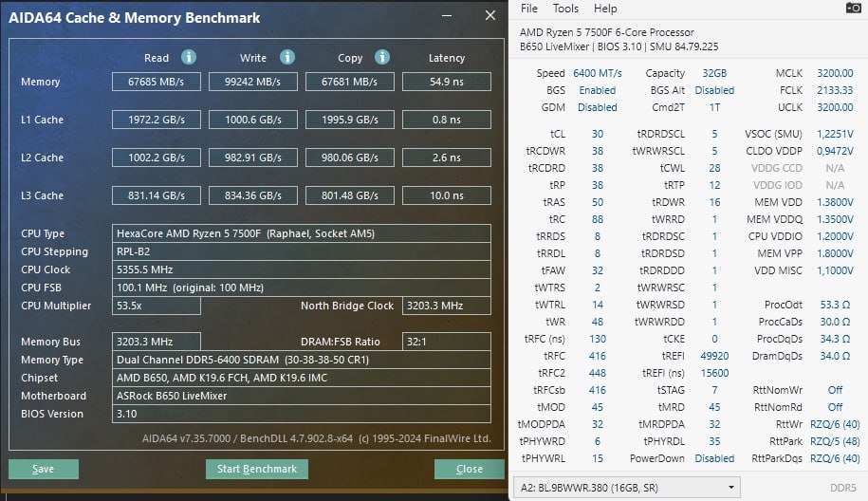Select L3 Cache Write 834.36 GB/s
The width and height of the screenshot is (868, 501).
click(253, 195)
